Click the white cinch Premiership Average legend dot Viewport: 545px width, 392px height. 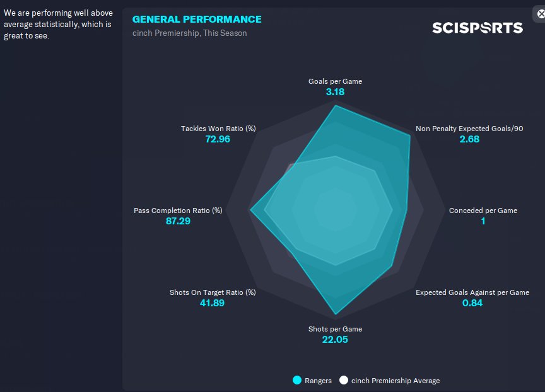coord(344,380)
